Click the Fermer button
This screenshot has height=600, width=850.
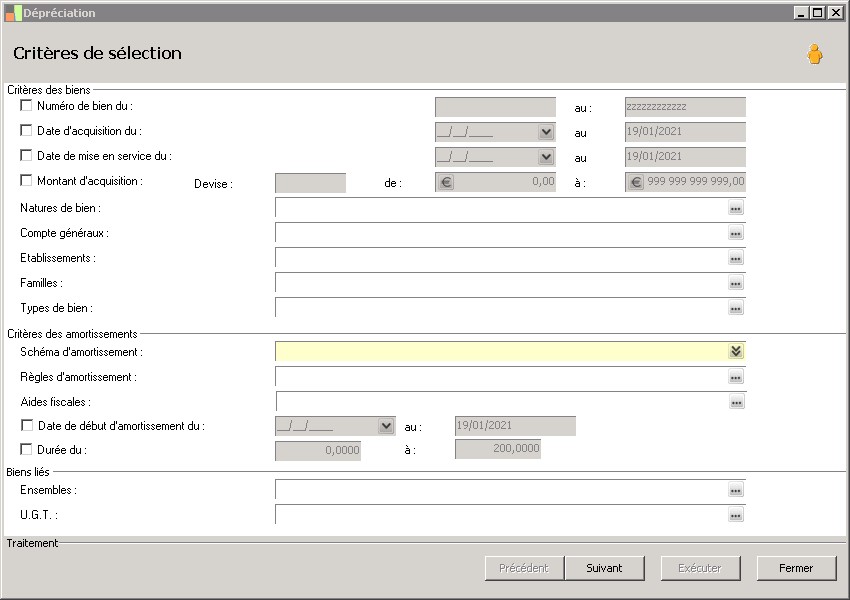[x=796, y=568]
